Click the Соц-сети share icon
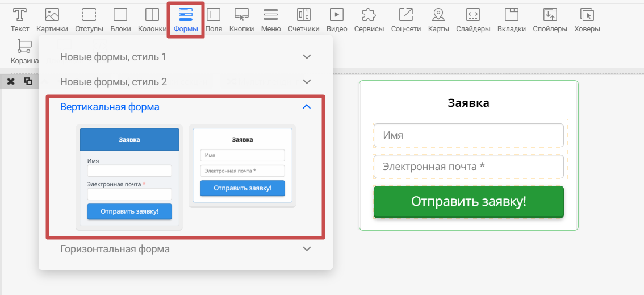Viewport: 644px width, 295px height. pyautogui.click(x=406, y=15)
